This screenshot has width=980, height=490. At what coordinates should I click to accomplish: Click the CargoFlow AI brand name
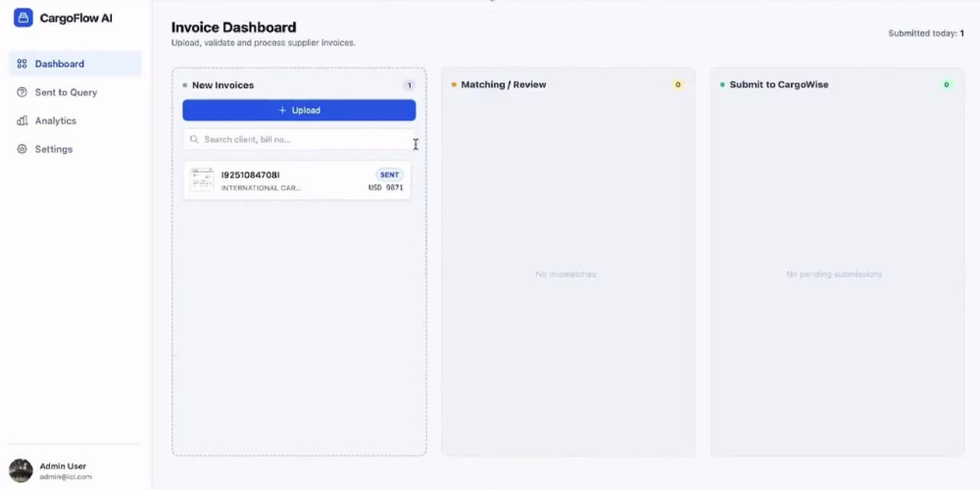pyautogui.click(x=76, y=18)
